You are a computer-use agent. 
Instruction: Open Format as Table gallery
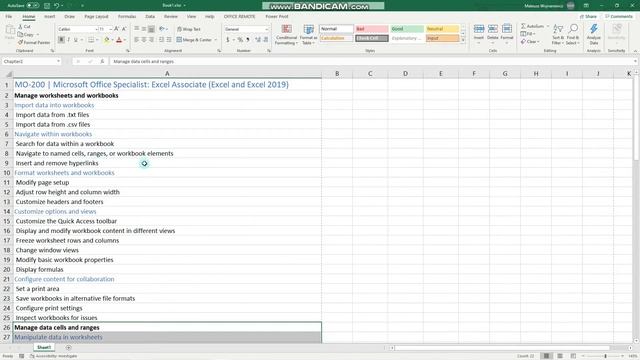309,35
